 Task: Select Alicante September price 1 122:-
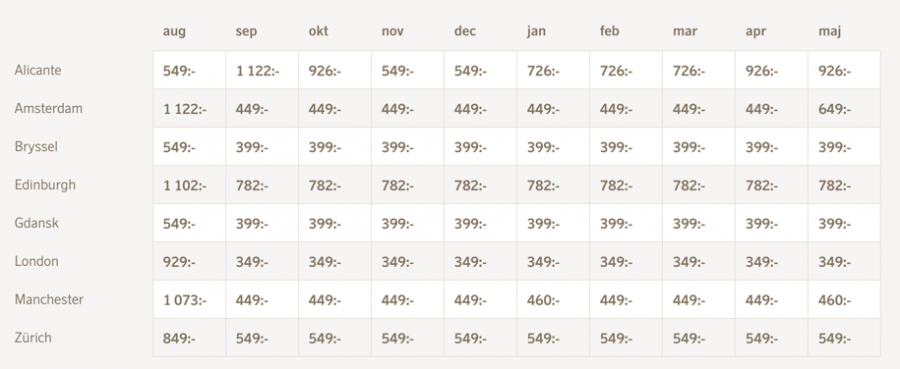258,71
